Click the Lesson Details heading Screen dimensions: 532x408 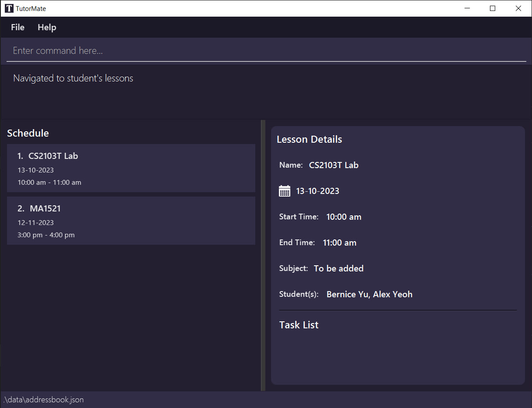coord(310,139)
